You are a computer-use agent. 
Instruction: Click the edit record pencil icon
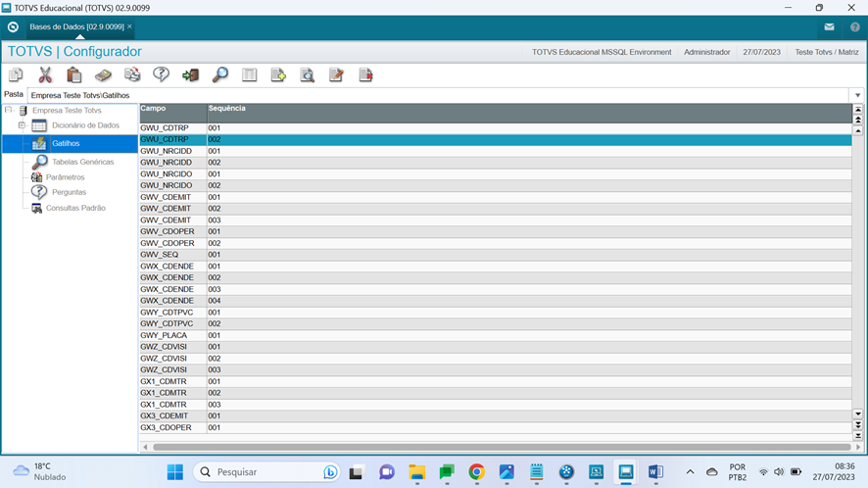[336, 74]
